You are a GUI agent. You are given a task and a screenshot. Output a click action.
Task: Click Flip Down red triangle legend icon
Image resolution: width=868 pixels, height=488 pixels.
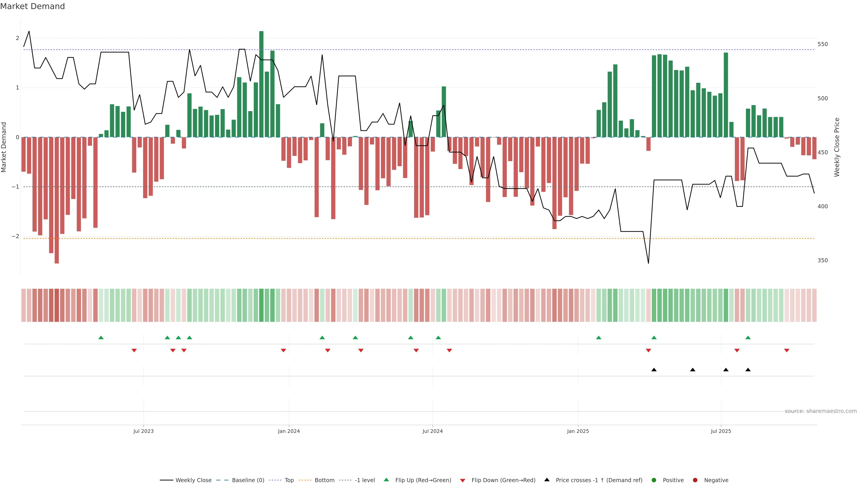pos(463,481)
